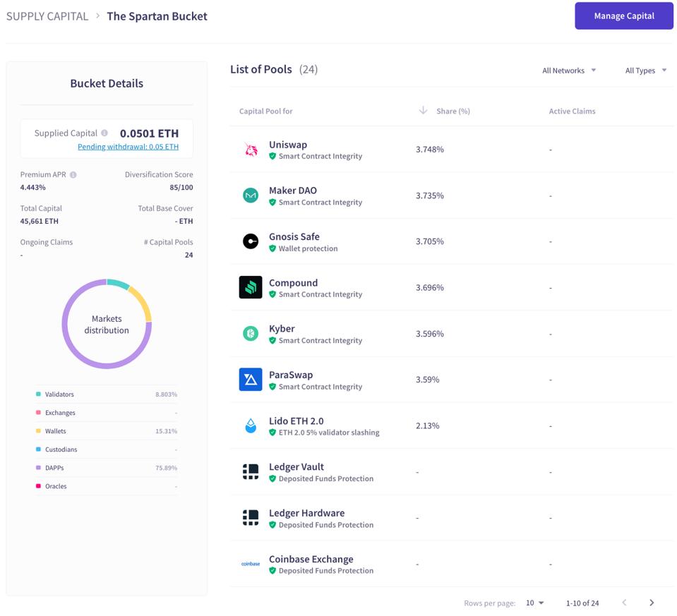The height and width of the screenshot is (616, 677).
Task: Sort by the Share (%) column header
Action: (453, 111)
